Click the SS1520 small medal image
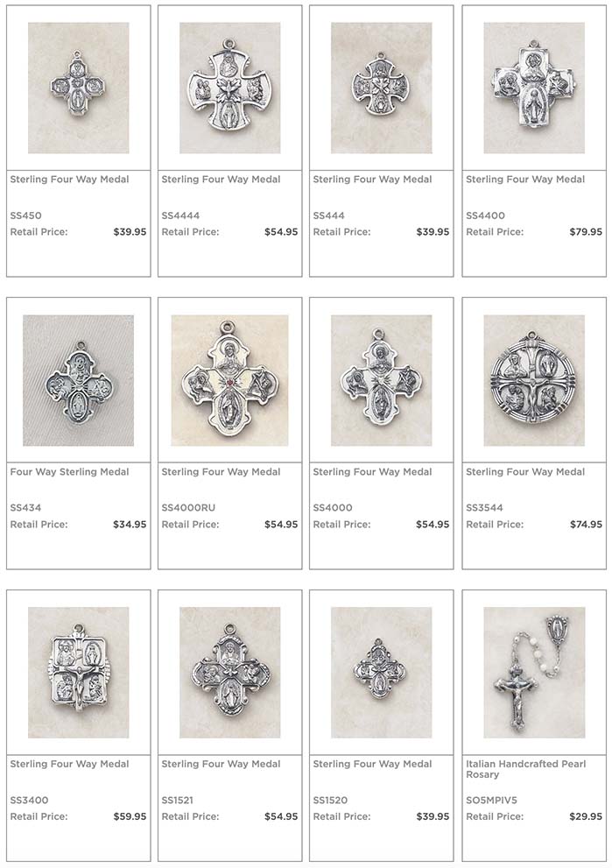Viewport: 612px width, 868px height. [381, 673]
